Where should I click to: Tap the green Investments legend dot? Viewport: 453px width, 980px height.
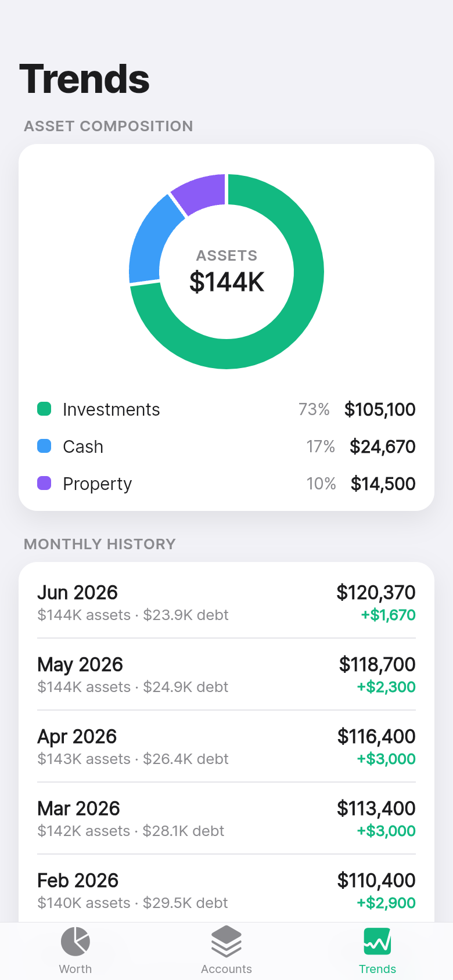44,409
